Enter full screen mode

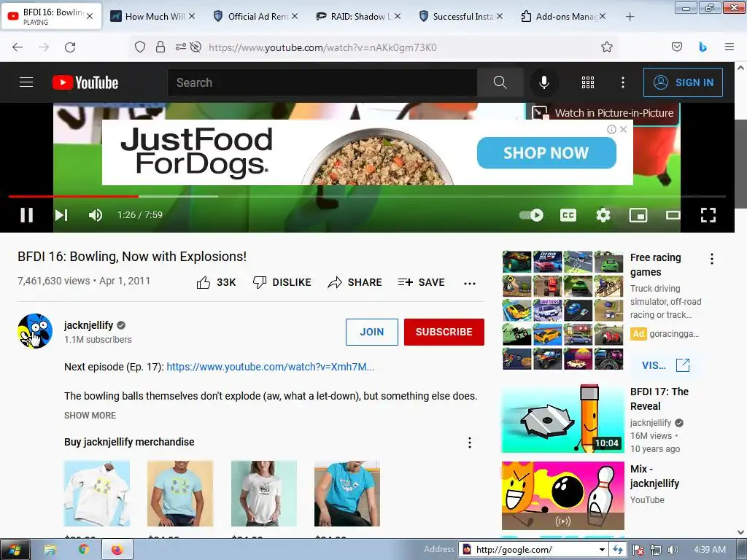coord(708,215)
